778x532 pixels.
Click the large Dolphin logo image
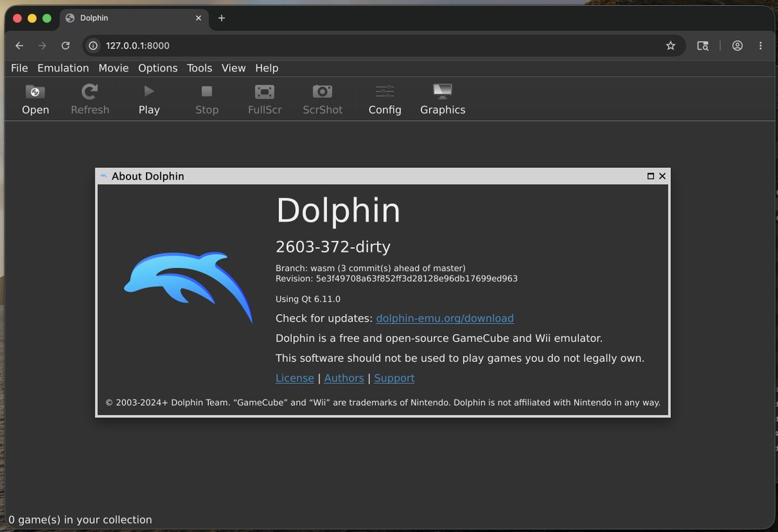coord(189,287)
